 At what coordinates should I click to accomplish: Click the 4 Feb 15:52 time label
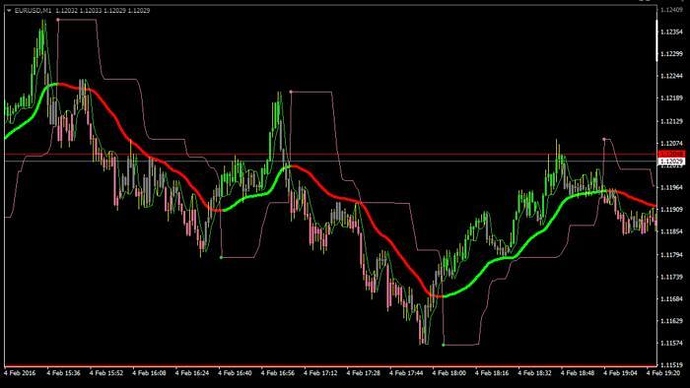pyautogui.click(x=106, y=373)
